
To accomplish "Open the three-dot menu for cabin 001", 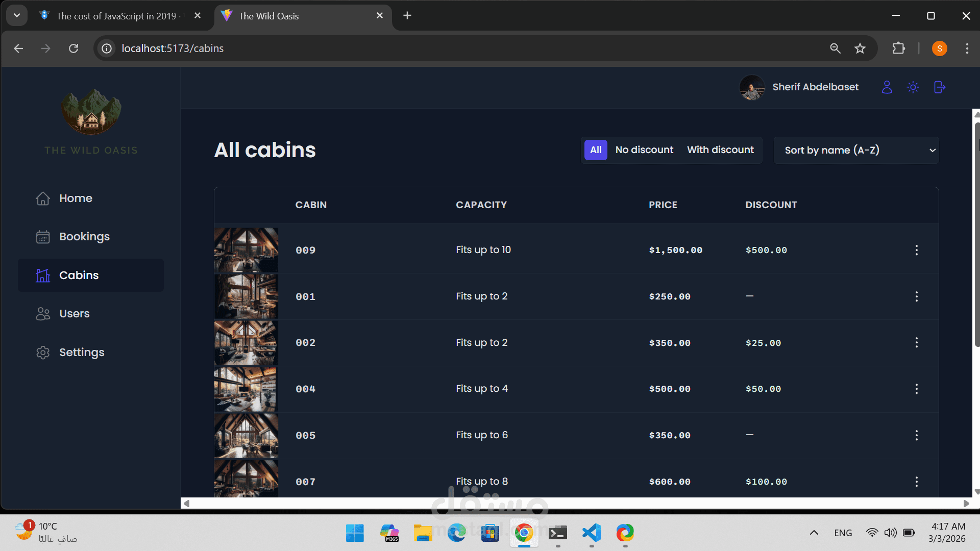I will click(x=916, y=296).
